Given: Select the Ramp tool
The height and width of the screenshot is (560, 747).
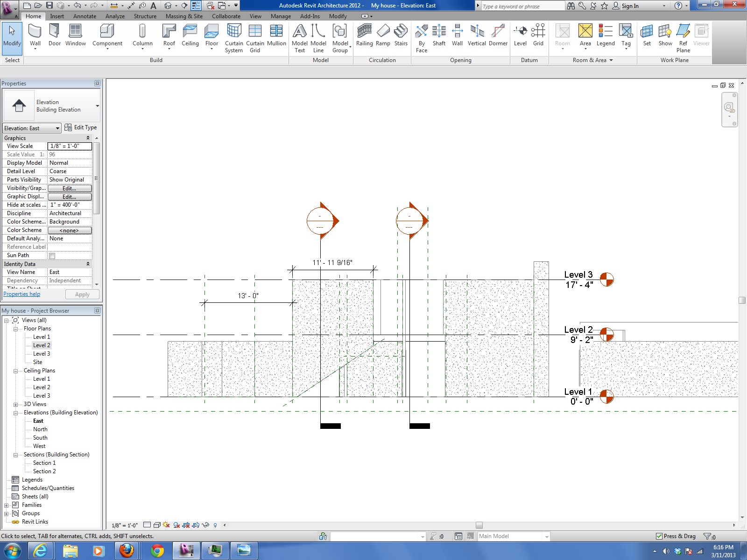Looking at the screenshot, I should [x=383, y=36].
